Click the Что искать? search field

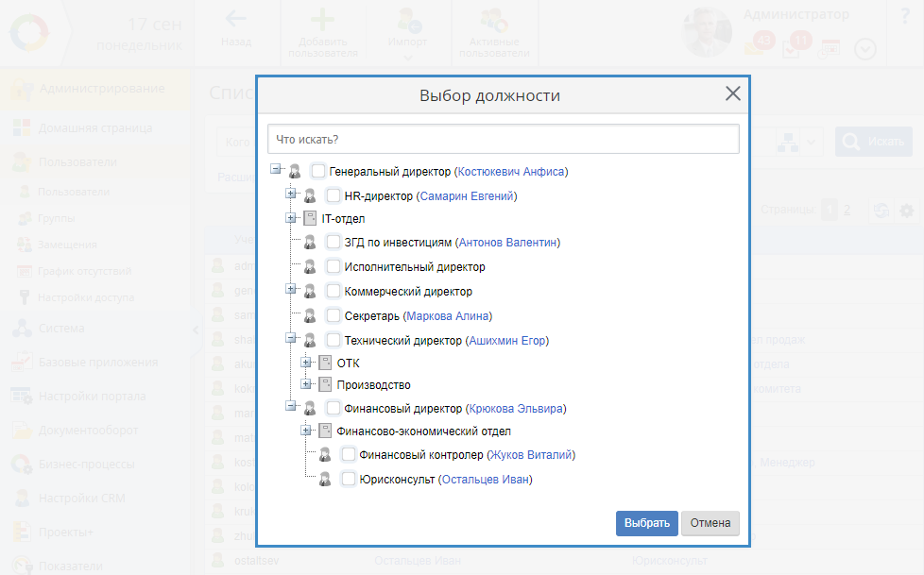coord(503,139)
